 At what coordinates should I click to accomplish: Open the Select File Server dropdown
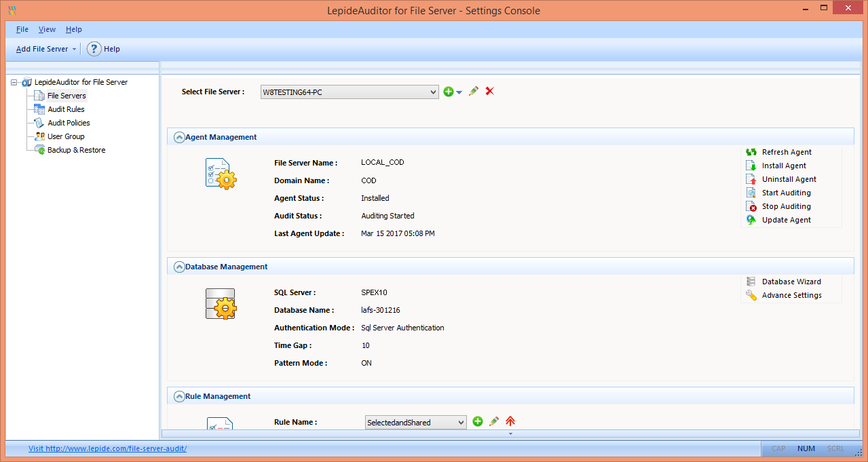350,92
